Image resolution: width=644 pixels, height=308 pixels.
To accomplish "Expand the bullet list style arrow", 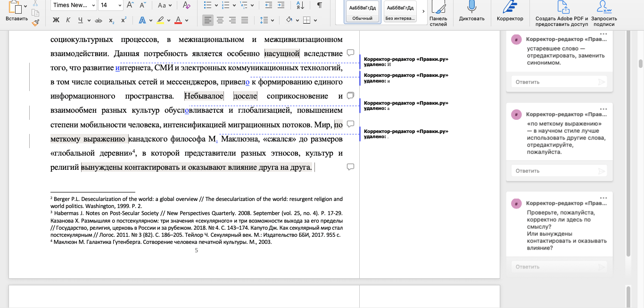I will tap(216, 5).
